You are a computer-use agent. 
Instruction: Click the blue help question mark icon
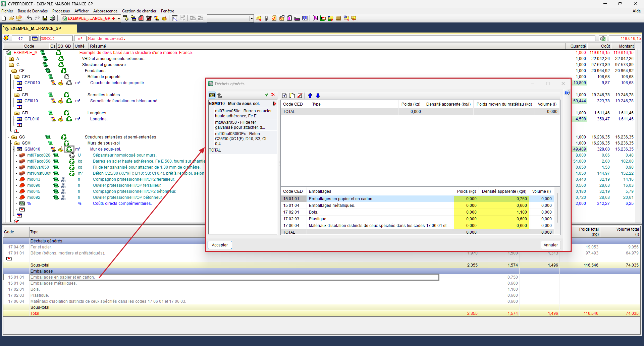[567, 93]
